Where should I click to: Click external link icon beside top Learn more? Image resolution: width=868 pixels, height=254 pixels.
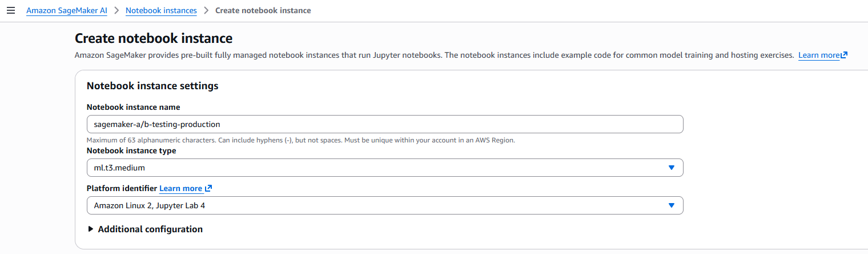pyautogui.click(x=844, y=55)
